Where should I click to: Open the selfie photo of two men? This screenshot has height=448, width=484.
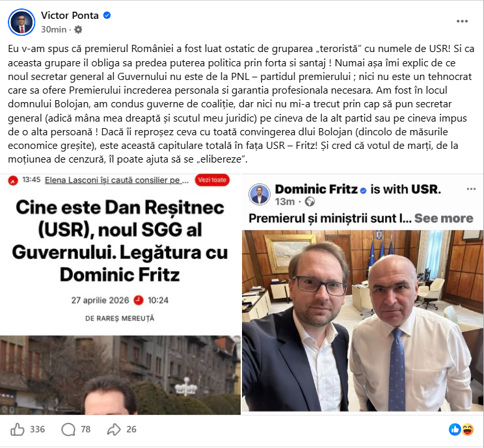363,321
